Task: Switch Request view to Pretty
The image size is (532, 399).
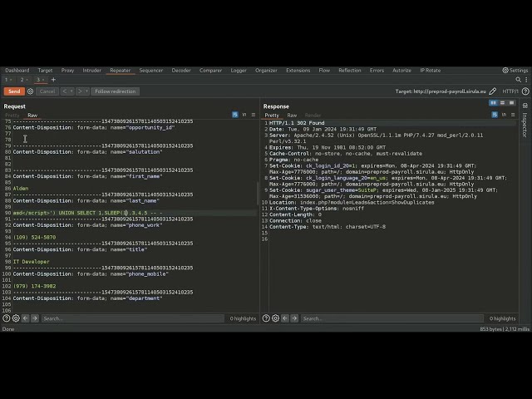Action: (x=12, y=116)
